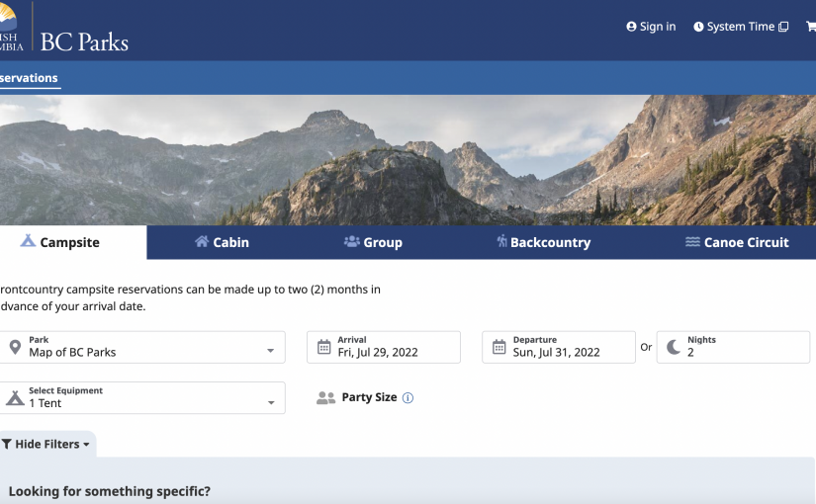This screenshot has height=504, width=816.
Task: Click the Party Size people icon
Action: (x=325, y=398)
